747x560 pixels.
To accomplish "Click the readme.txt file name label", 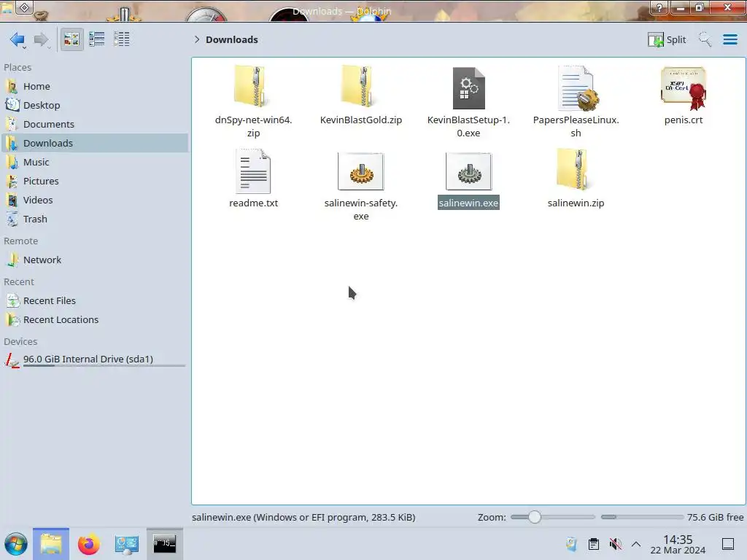I will [x=253, y=203].
